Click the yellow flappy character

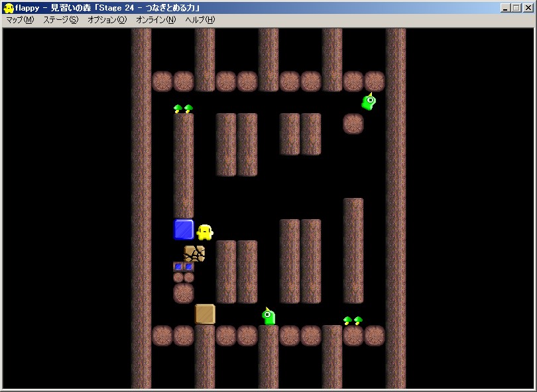[205, 232]
